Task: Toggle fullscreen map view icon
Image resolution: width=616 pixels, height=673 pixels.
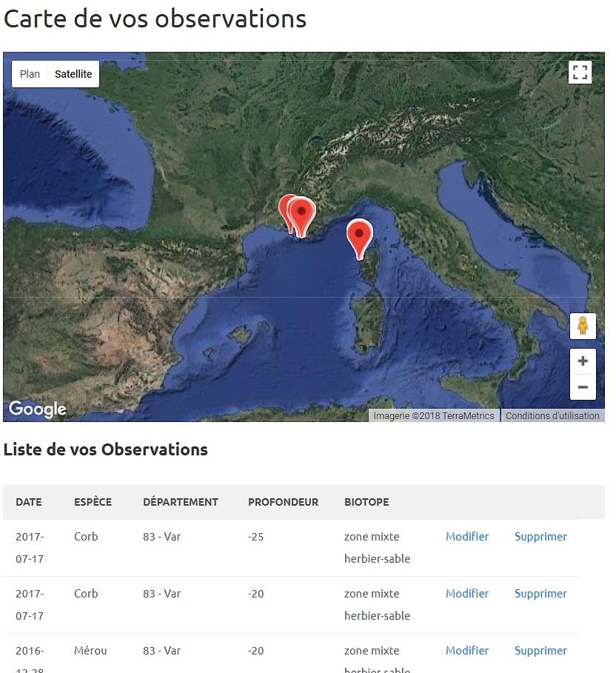Action: coord(580,72)
